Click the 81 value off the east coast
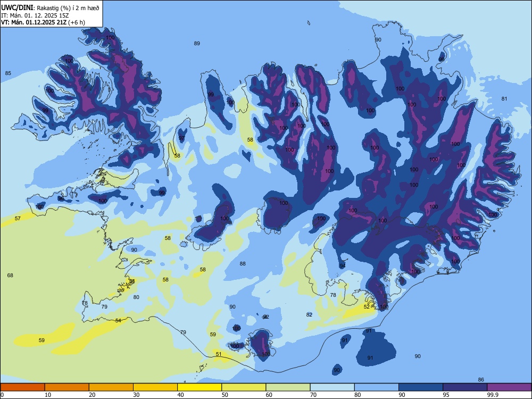 504,99
